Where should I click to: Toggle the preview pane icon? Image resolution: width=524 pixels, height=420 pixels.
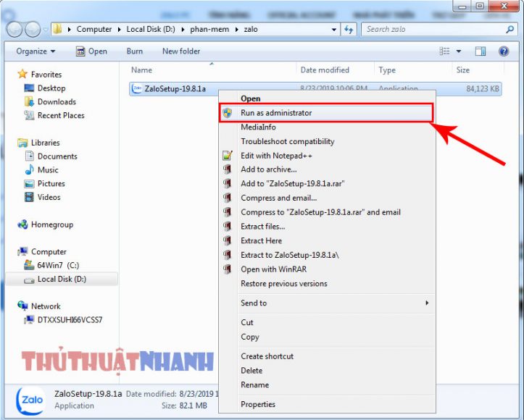481,51
